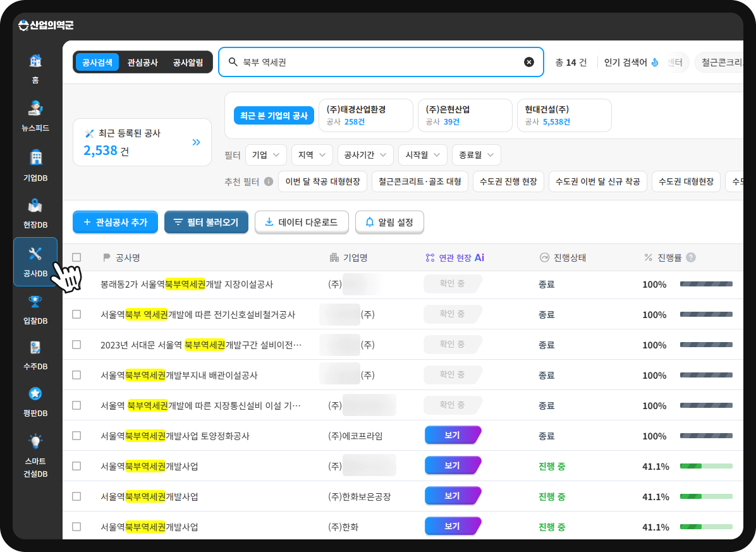756x552 pixels.
Task: Click 100% progress bar for (주)에코프라임 row
Action: point(706,436)
